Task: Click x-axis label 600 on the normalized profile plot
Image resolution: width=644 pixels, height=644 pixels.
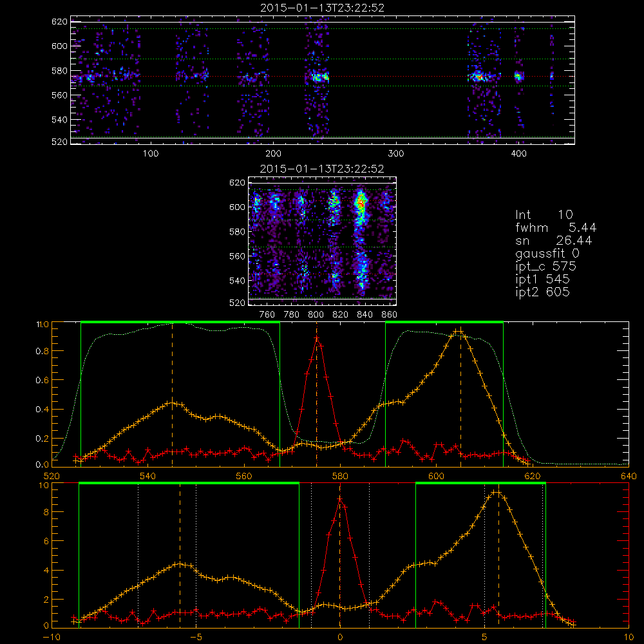Action: [x=436, y=477]
